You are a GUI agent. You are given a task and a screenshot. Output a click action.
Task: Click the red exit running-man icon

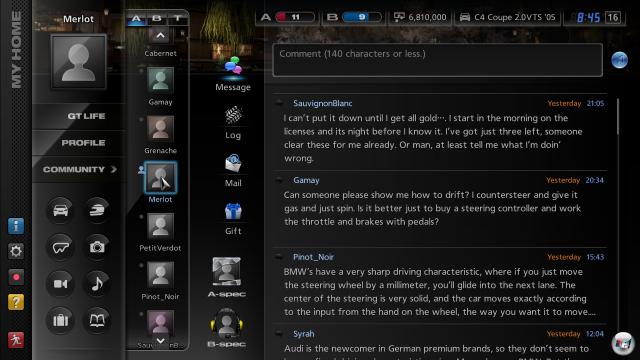click(16, 340)
